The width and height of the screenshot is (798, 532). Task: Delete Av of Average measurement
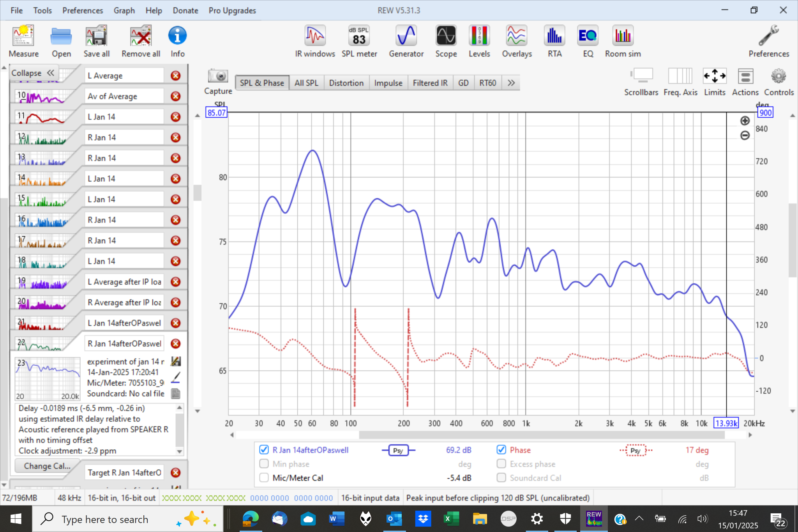click(176, 96)
